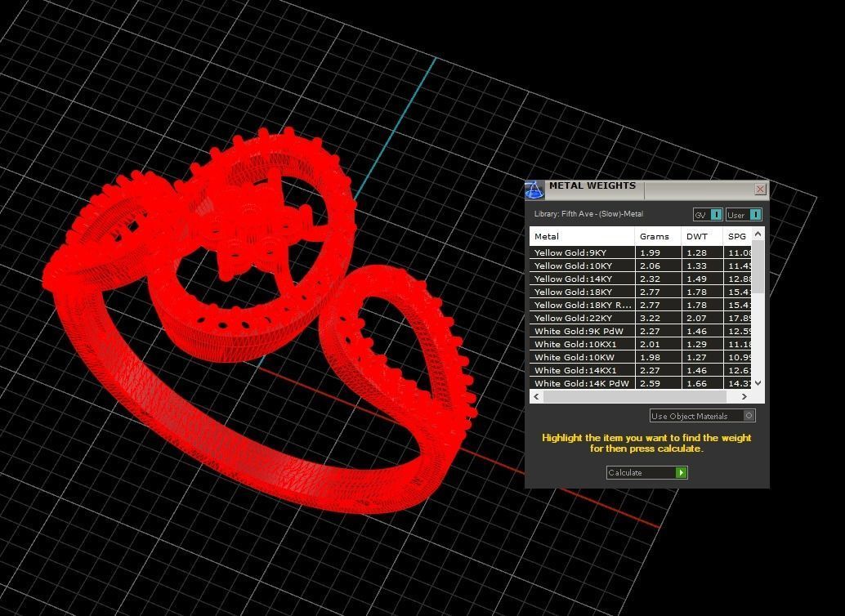Select the White Gold:9K PdW row
Viewport: 845px width, 616px height.
pos(640,331)
